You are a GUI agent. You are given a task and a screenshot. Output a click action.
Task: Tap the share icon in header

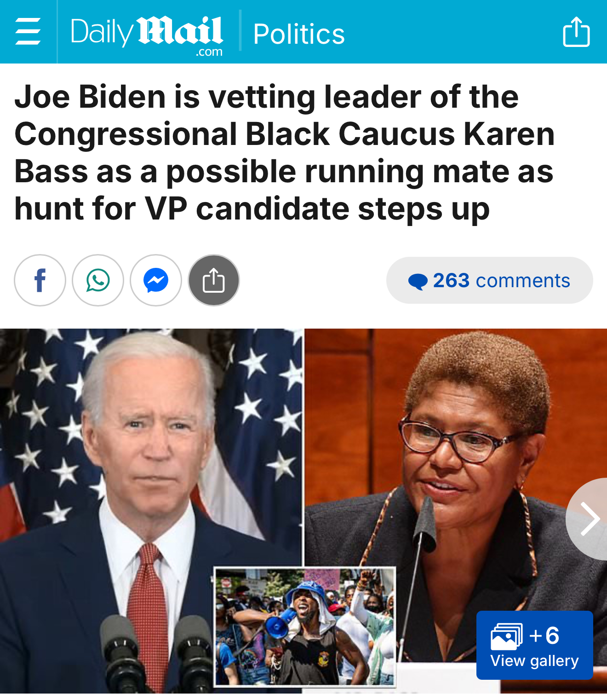576,32
